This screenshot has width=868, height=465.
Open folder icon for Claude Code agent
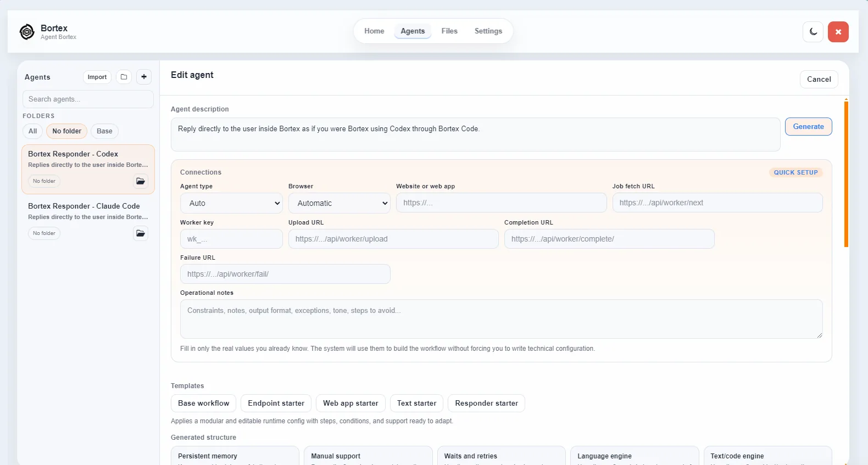pyautogui.click(x=141, y=233)
